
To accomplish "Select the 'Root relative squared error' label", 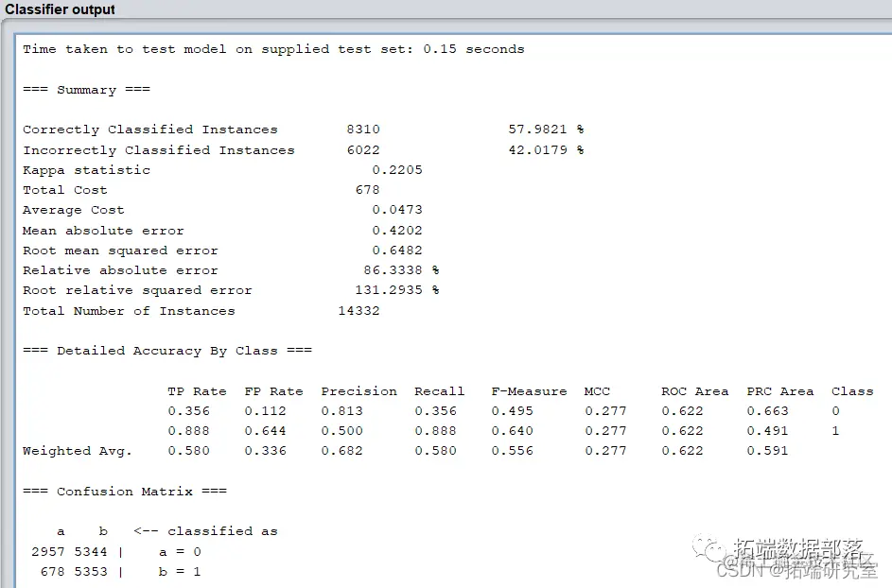I will (x=137, y=290).
